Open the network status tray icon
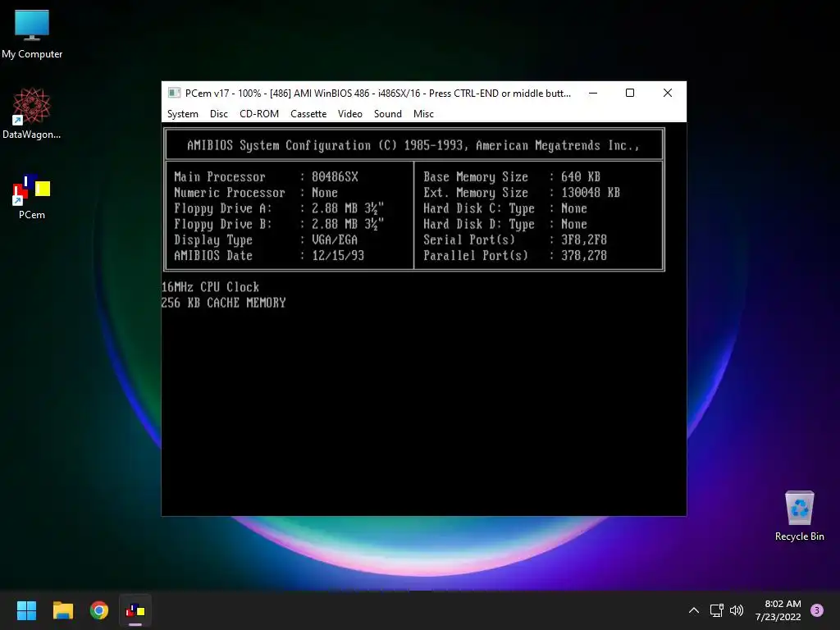Image resolution: width=840 pixels, height=630 pixels. 717,610
